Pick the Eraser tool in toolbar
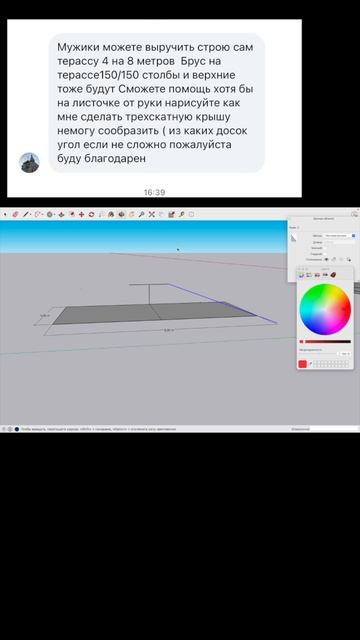The image size is (360, 640). [15, 214]
